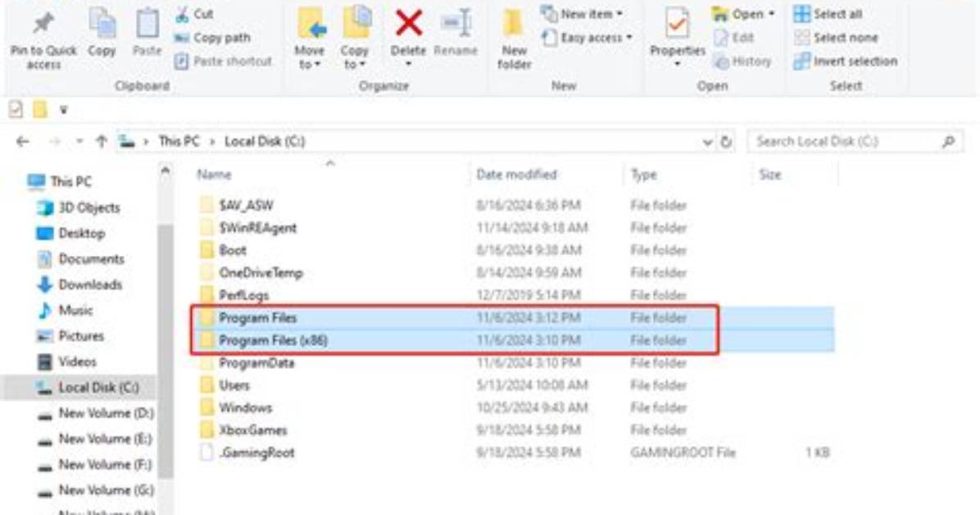Select New Volume (F:) in navigation pane
This screenshot has height=515, width=980.
tap(94, 464)
